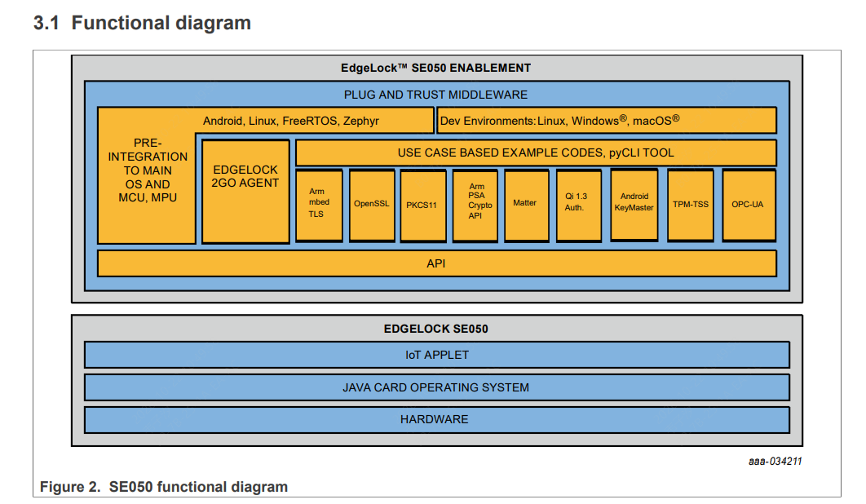The image size is (866, 504).
Task: Click the 'PKCS11' box
Action: click(x=423, y=206)
